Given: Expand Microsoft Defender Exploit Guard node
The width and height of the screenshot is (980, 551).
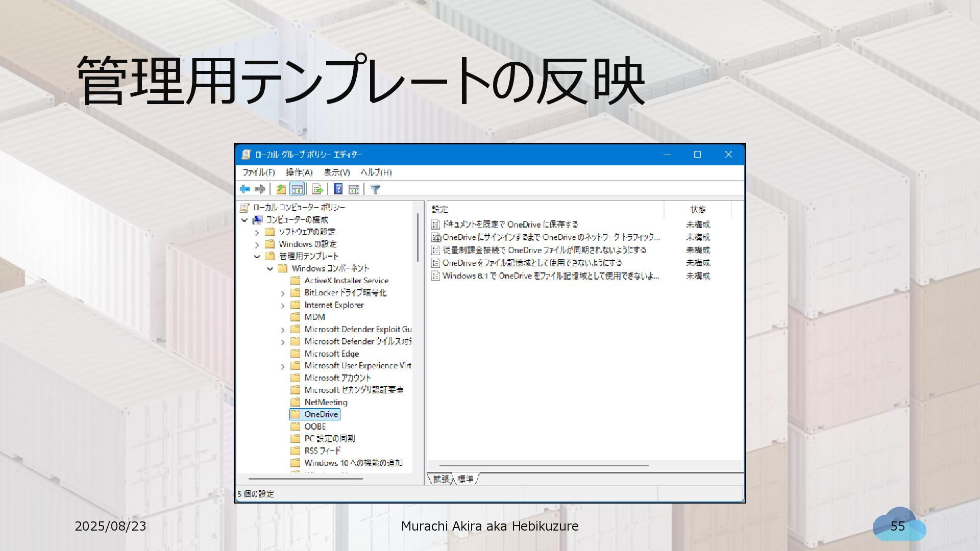Looking at the screenshot, I should (283, 330).
